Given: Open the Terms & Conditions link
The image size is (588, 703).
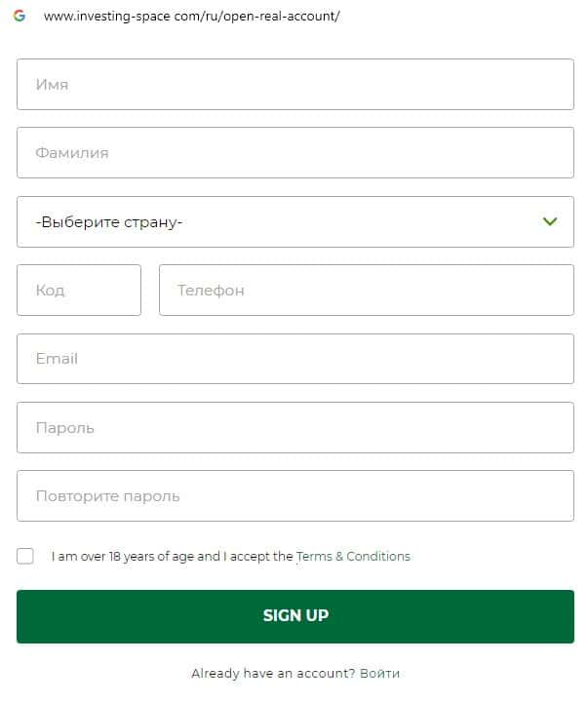Looking at the screenshot, I should [353, 557].
